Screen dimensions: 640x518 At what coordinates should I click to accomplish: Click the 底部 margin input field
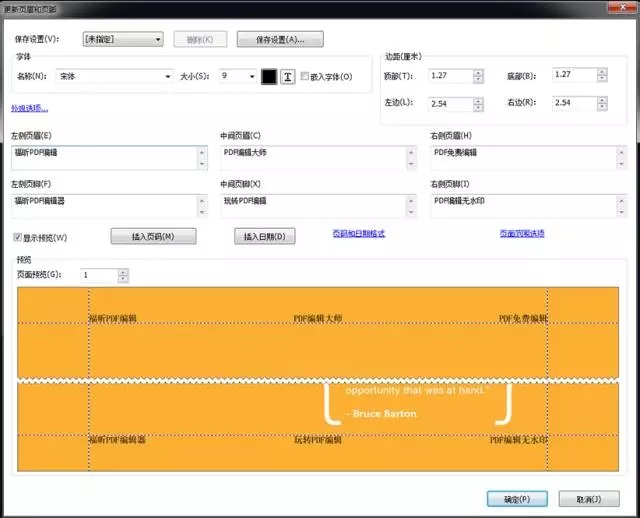[x=574, y=75]
